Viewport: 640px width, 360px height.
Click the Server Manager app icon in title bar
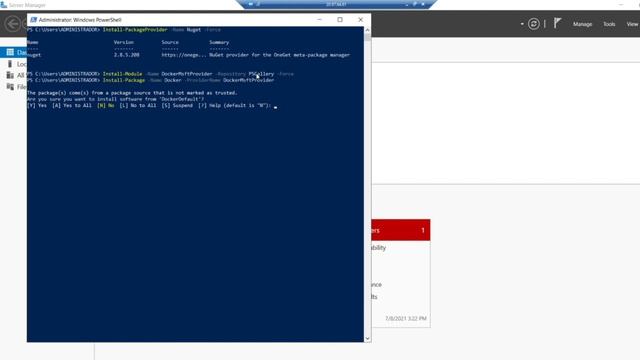click(x=4, y=5)
